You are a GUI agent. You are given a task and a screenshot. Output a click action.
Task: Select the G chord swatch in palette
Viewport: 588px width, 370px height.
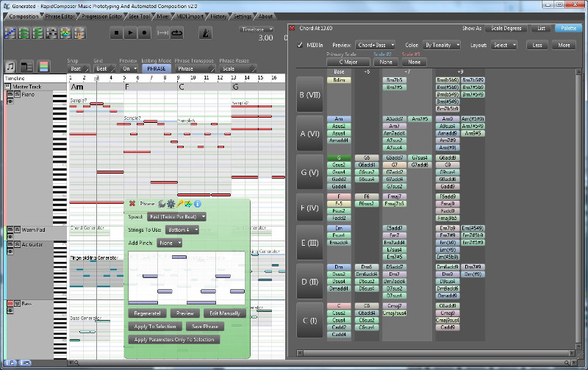339,158
